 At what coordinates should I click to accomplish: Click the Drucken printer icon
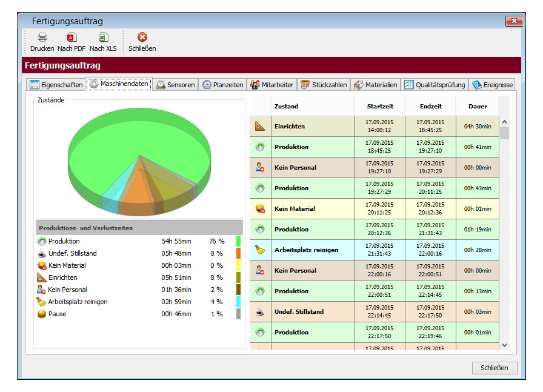point(42,37)
